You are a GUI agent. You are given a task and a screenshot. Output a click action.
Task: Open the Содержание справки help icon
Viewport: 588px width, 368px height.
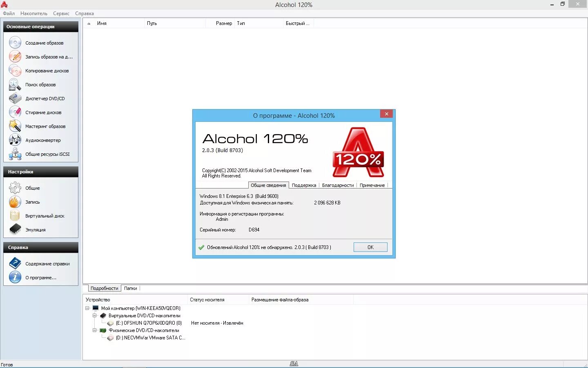[15, 263]
